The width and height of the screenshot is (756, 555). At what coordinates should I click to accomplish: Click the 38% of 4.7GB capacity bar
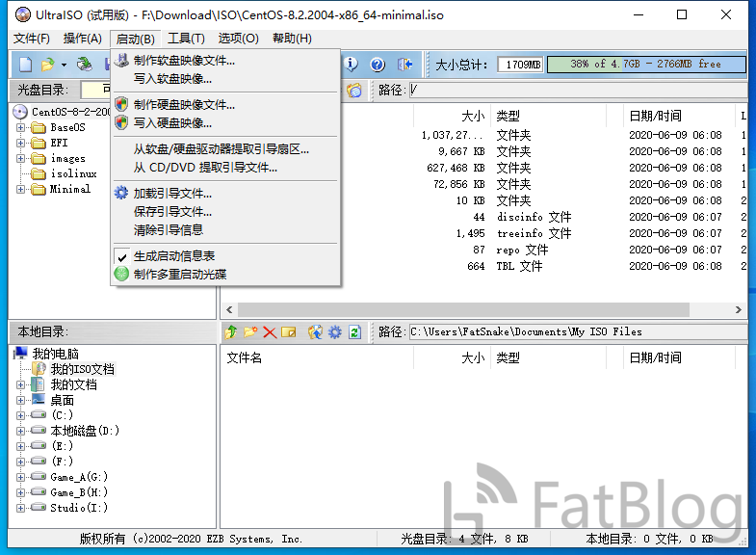point(646,65)
